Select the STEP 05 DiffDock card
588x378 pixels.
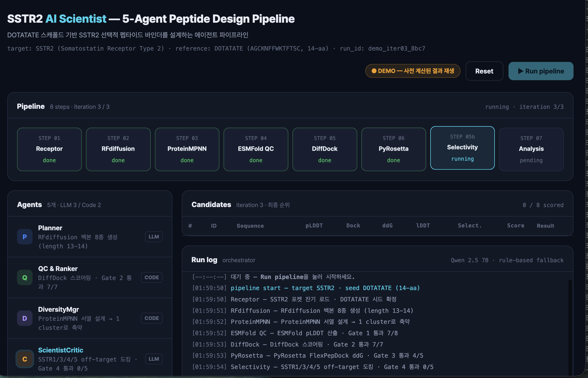click(x=325, y=149)
